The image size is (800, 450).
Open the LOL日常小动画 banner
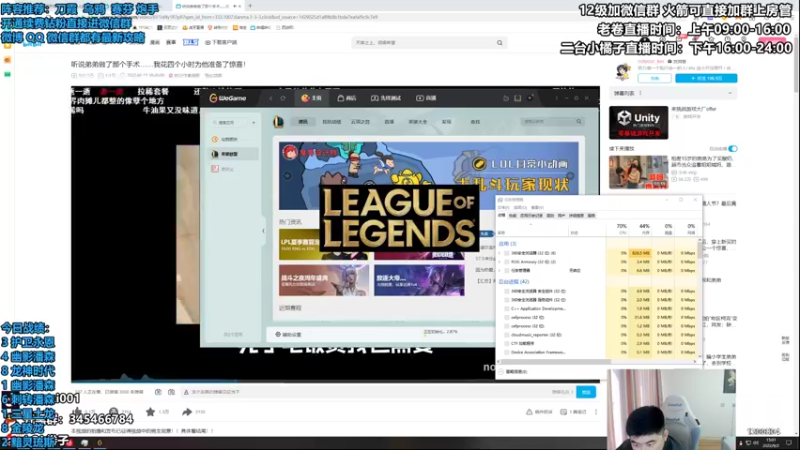[429, 176]
